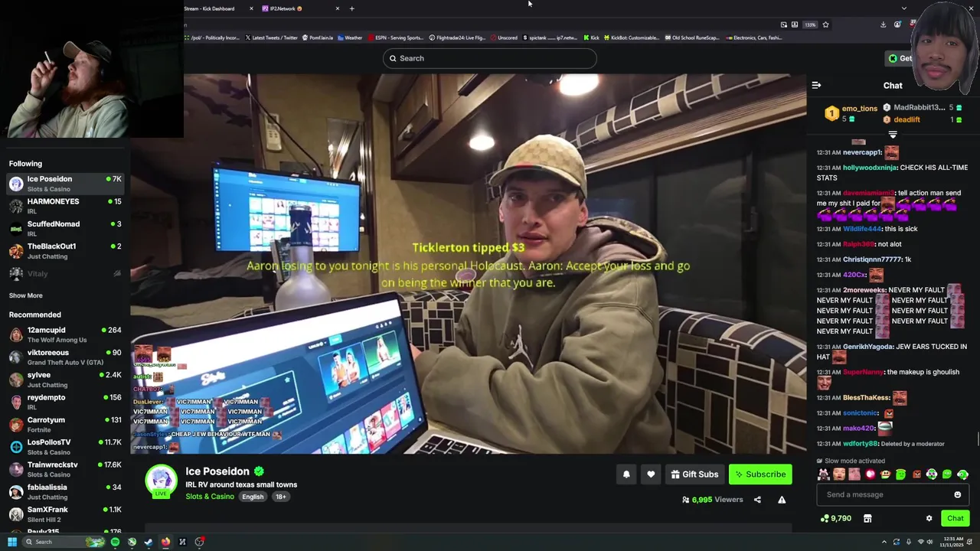Open 12amcupid recommended channel

pyautogui.click(x=65, y=334)
